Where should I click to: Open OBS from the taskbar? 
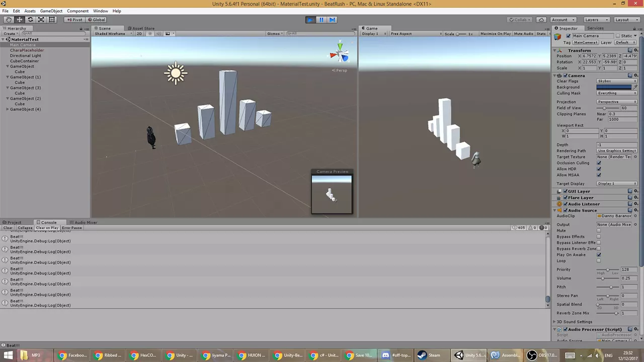pyautogui.click(x=541, y=355)
